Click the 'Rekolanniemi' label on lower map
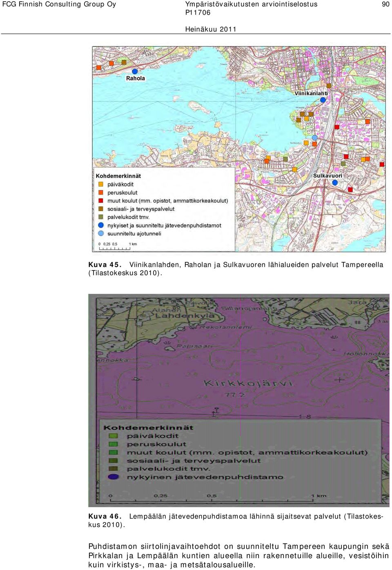The image size is (392, 570). tap(225, 327)
